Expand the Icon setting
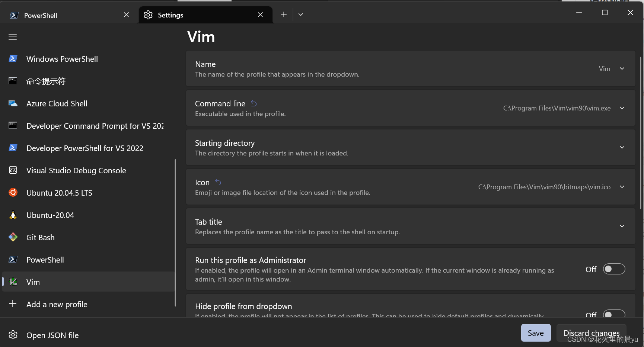 click(622, 187)
